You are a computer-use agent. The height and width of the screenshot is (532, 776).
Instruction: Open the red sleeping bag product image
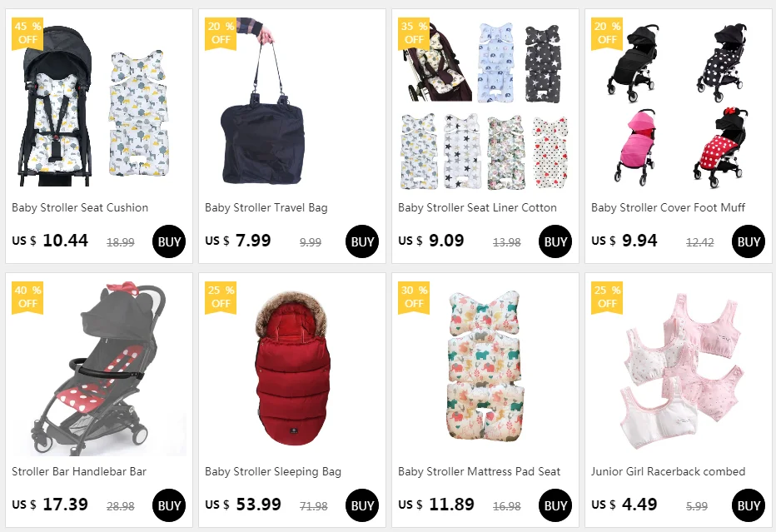click(x=292, y=367)
